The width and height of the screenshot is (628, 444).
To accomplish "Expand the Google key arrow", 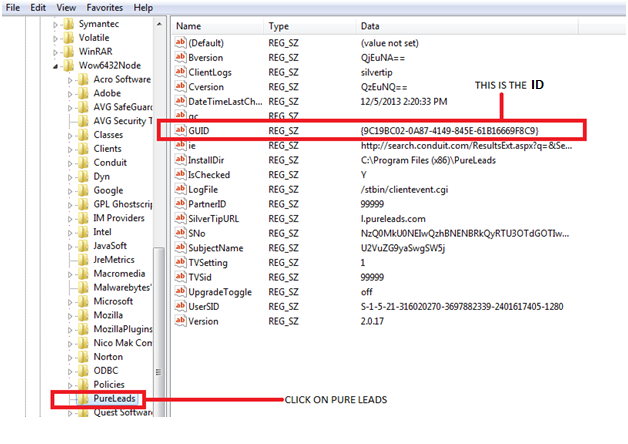I will [x=69, y=190].
